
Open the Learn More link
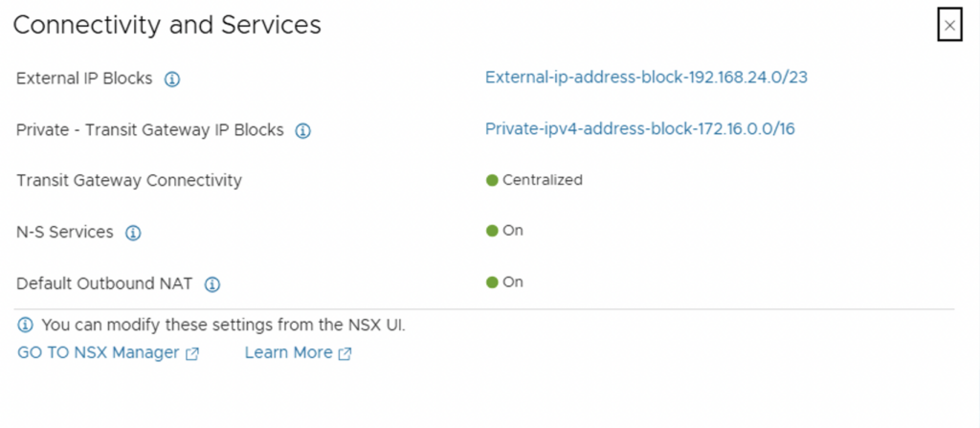288,352
